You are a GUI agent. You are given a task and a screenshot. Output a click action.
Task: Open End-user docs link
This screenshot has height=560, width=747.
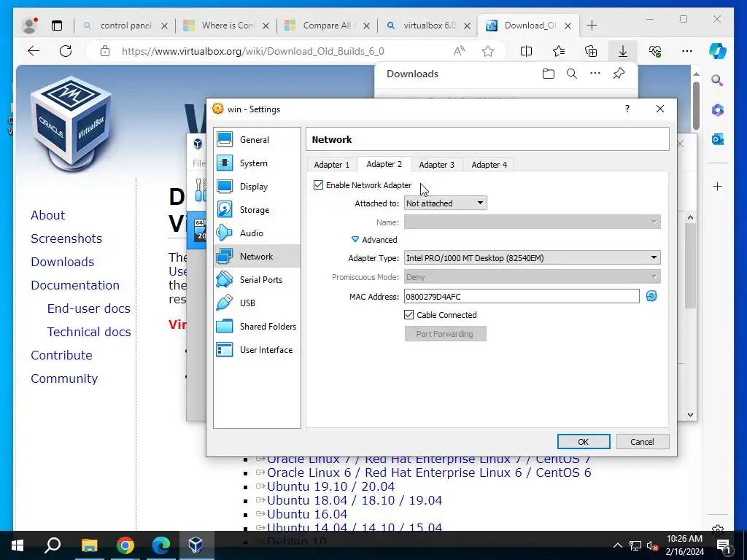pos(88,308)
